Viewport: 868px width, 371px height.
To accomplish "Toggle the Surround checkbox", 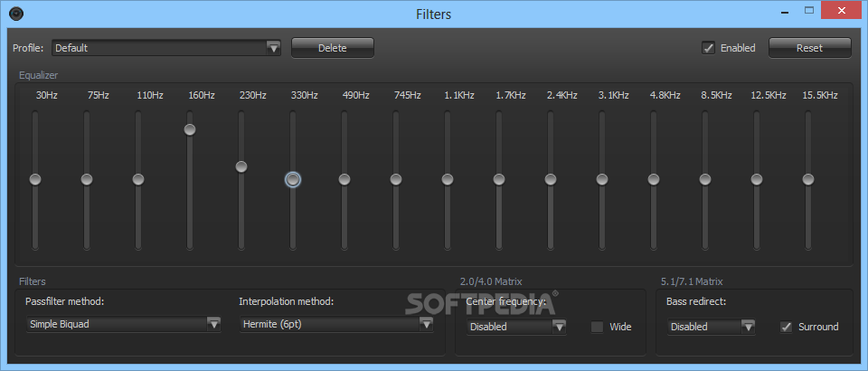I will point(786,327).
